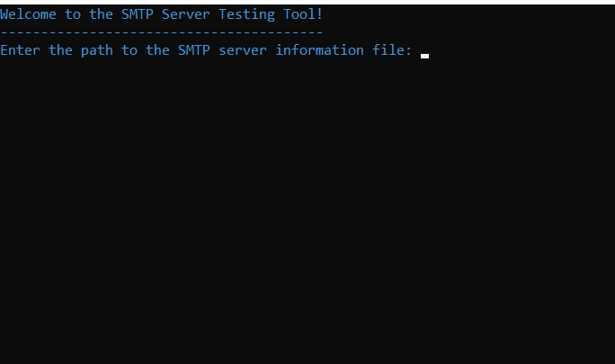Screen dimensions: 615x364
Task: Click "SMTP" in the prompt line
Action: click(193, 50)
